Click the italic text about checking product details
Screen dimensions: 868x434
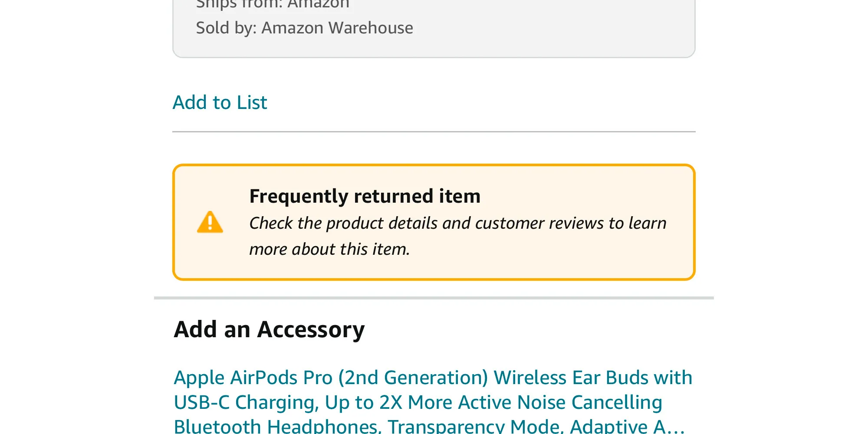[x=457, y=223]
